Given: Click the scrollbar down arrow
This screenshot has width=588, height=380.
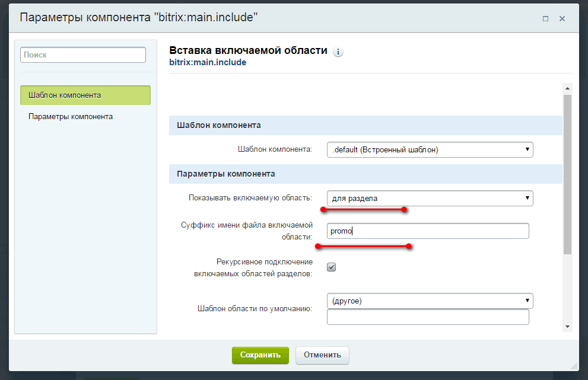Looking at the screenshot, I should tap(567, 327).
